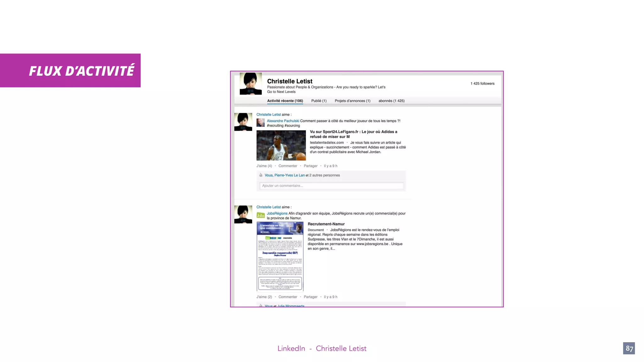This screenshot has width=644, height=362.
Task: Open Christelle Letist's header profile photo
Action: tap(251, 84)
